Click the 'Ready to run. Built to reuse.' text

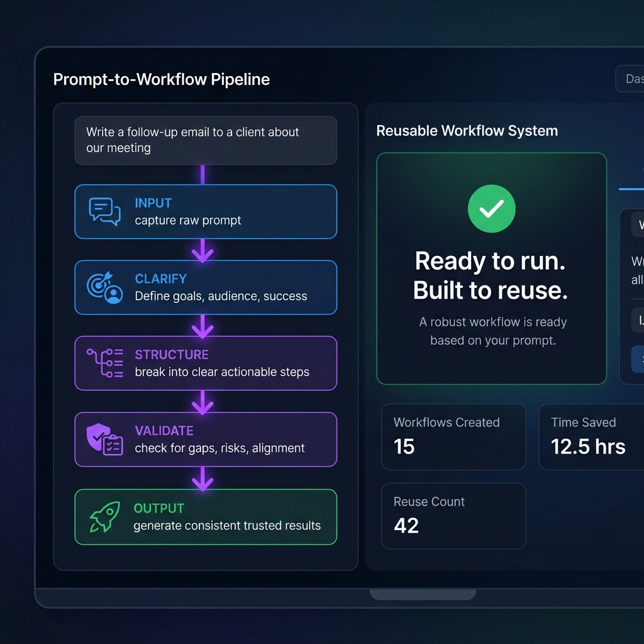pos(491,275)
